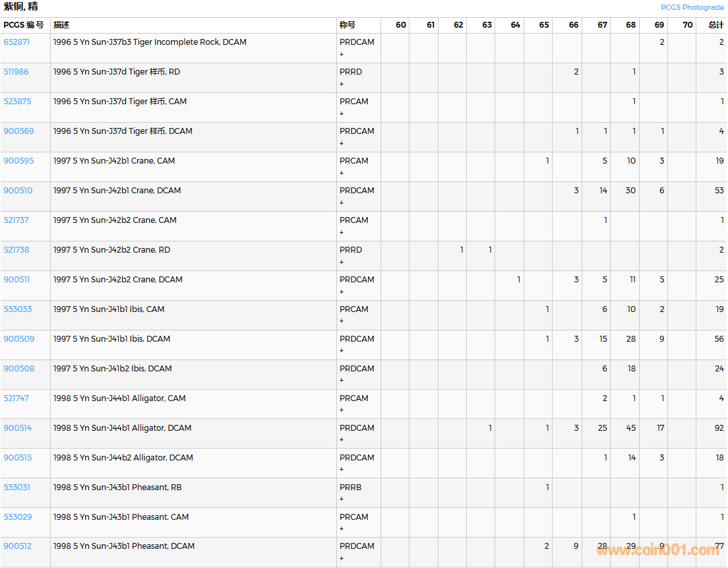728x568 pixels.
Task: Click PCGS number 533033 Ibis CAM link
Action: (x=18, y=309)
